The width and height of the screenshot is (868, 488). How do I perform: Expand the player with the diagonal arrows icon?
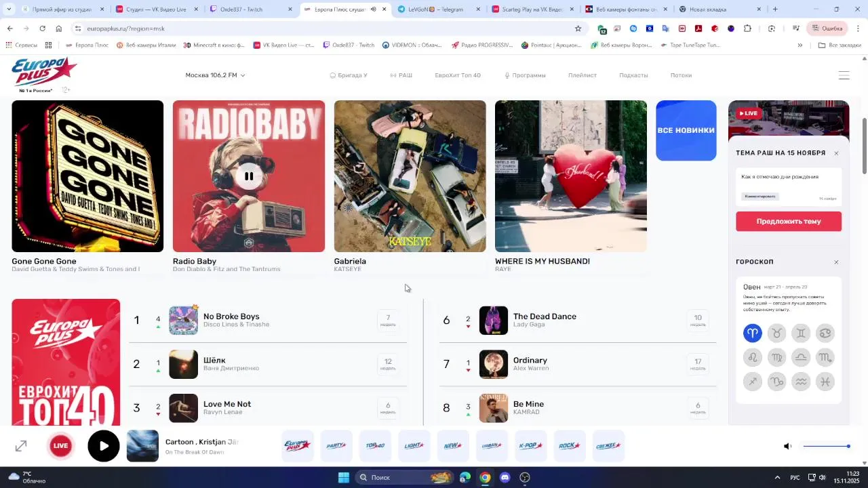coord(21,446)
